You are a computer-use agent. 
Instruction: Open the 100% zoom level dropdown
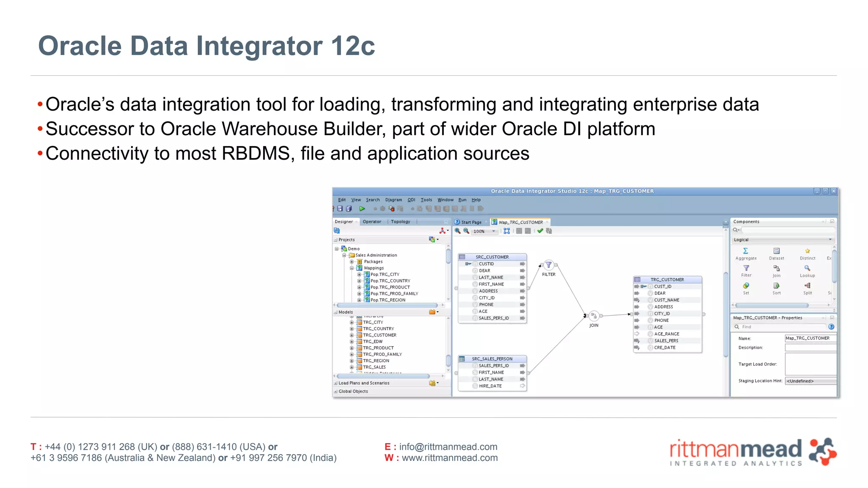pos(493,231)
